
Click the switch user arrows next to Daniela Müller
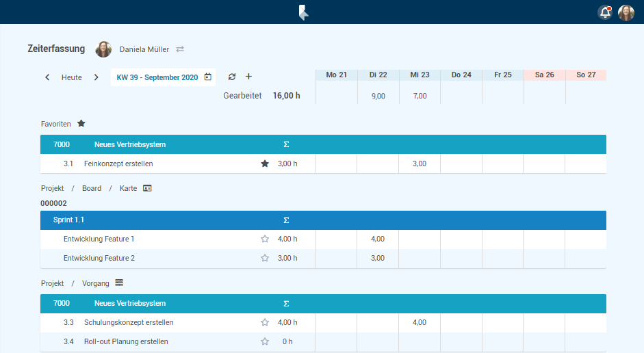click(180, 49)
